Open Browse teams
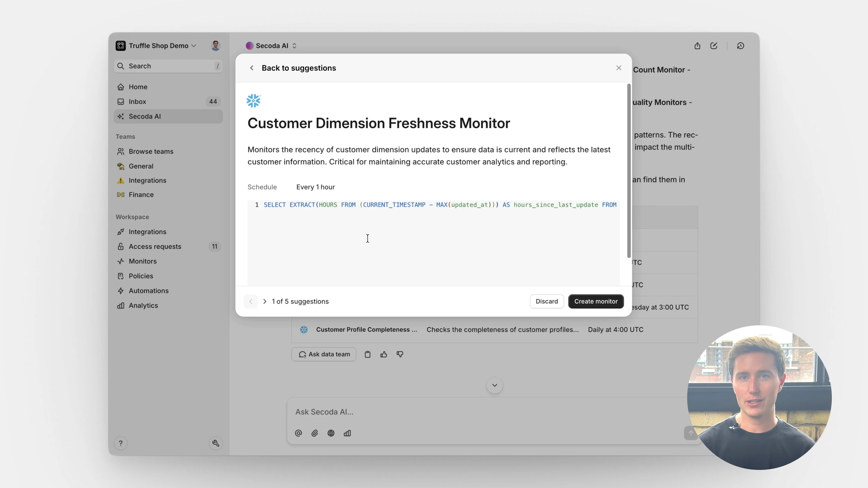Screen dimensions: 868x488 click(168, 152)
